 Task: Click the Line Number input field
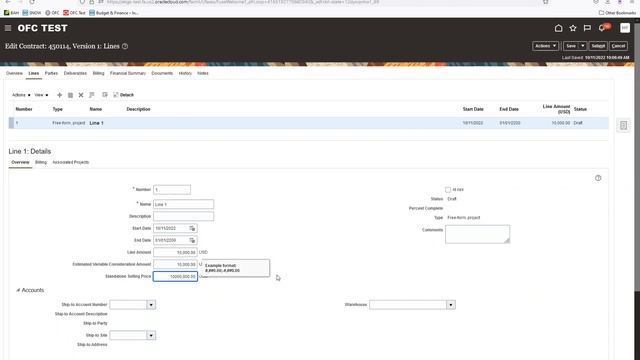coord(172,190)
